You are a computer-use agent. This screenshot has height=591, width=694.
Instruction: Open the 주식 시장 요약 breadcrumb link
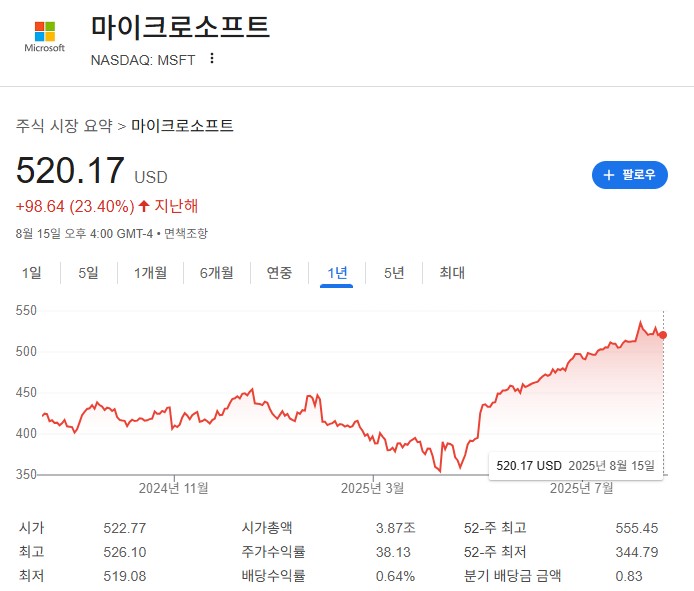pos(64,126)
